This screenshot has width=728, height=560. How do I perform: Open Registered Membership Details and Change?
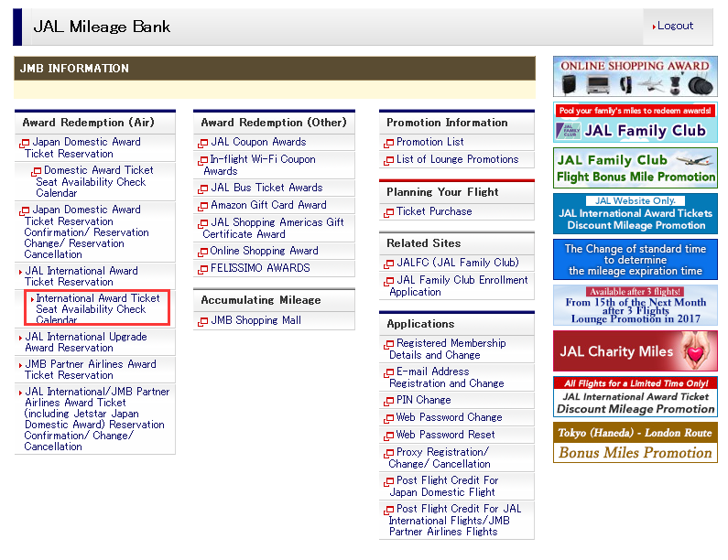coord(448,349)
